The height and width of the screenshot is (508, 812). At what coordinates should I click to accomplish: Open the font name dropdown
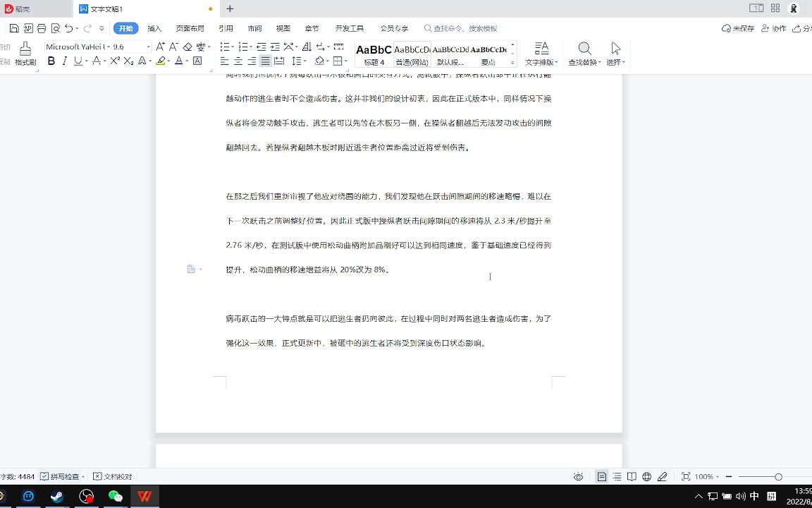(x=108, y=47)
